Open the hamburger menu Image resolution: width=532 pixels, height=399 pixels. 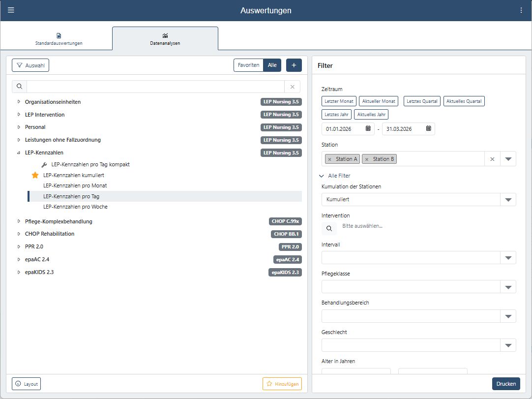(x=11, y=10)
